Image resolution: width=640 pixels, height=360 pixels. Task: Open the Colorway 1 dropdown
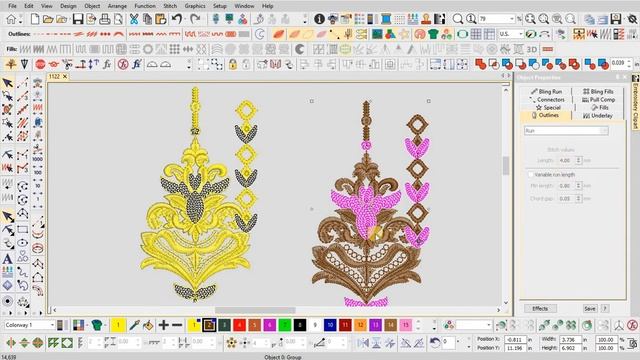tap(52, 325)
